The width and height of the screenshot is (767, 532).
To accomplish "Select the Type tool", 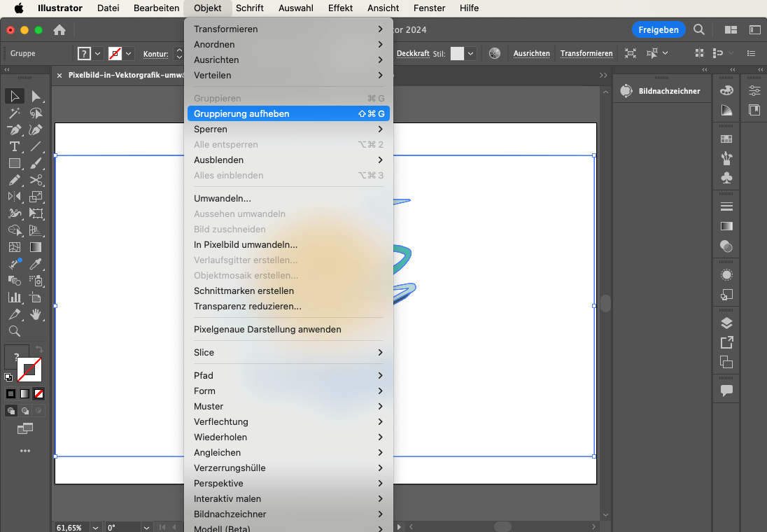I will [14, 146].
